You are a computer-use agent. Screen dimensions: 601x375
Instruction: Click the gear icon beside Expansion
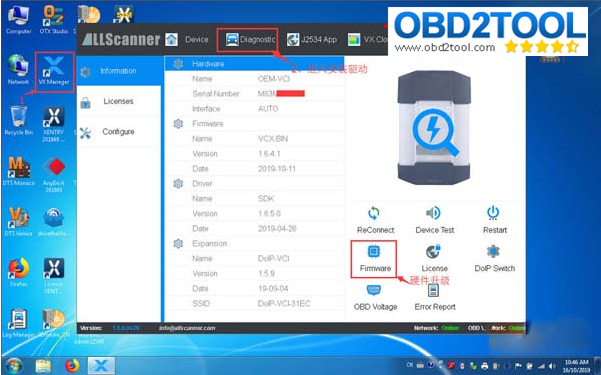(x=178, y=243)
